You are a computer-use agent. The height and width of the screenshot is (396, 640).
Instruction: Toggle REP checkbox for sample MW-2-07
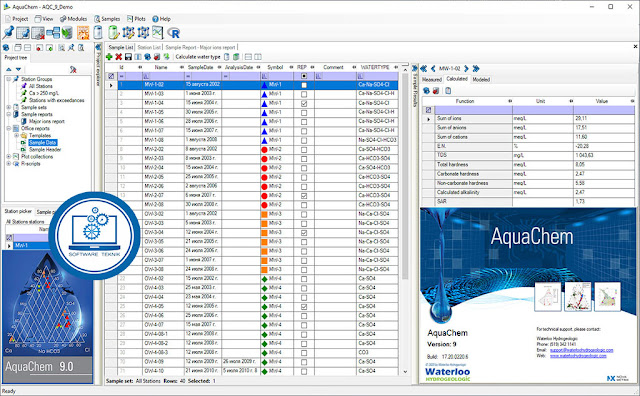coord(304,196)
